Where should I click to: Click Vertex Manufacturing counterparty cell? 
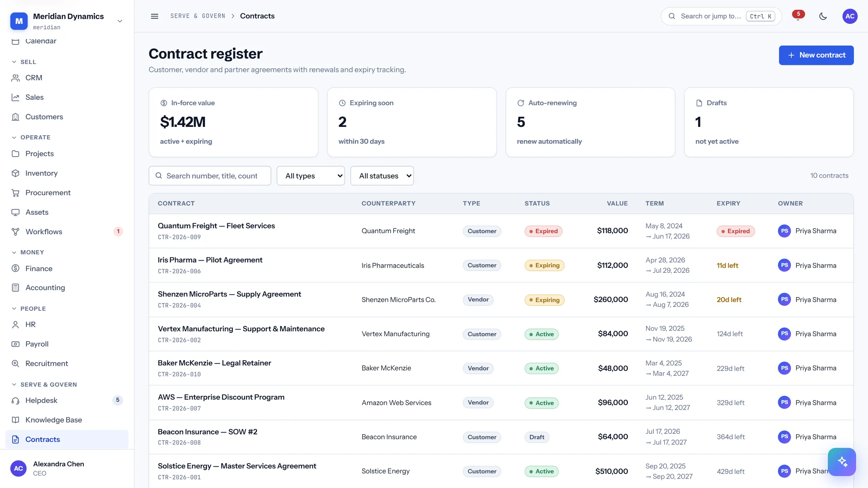395,334
